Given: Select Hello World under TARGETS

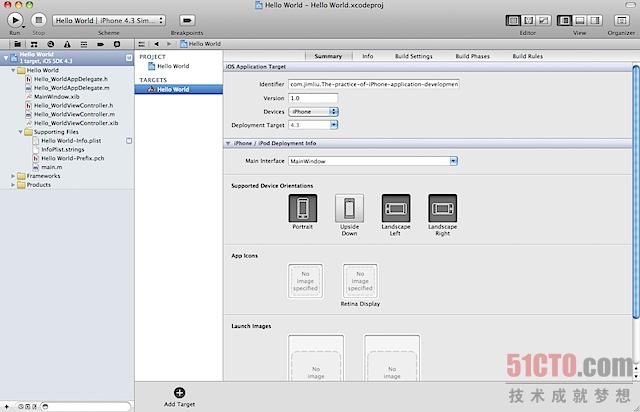Looking at the screenshot, I should (x=179, y=89).
